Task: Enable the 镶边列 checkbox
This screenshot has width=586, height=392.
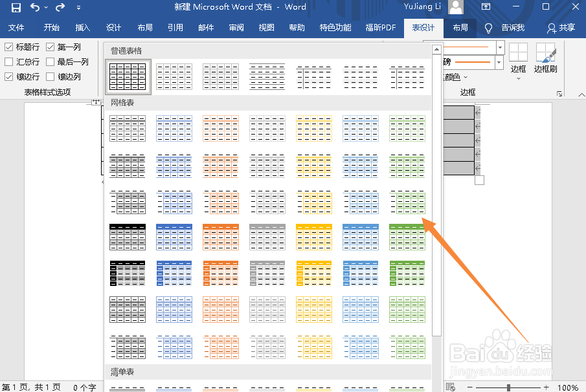Action: point(50,76)
